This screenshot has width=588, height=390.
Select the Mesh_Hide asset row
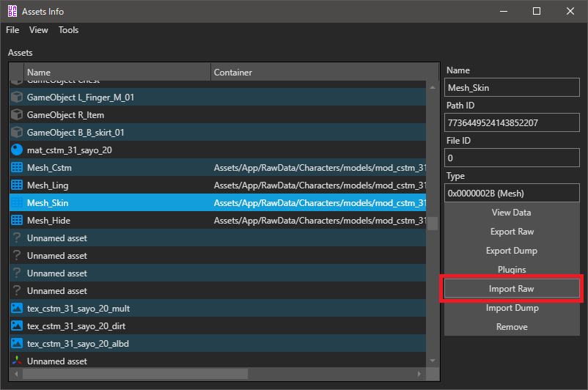(x=218, y=221)
